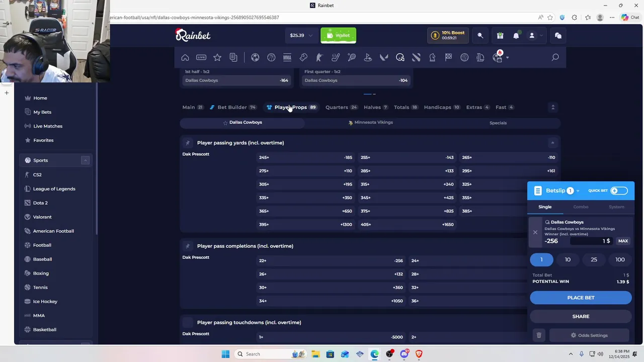The image size is (644, 362).
Task: Pin Player pass completions market
Action: point(188,246)
